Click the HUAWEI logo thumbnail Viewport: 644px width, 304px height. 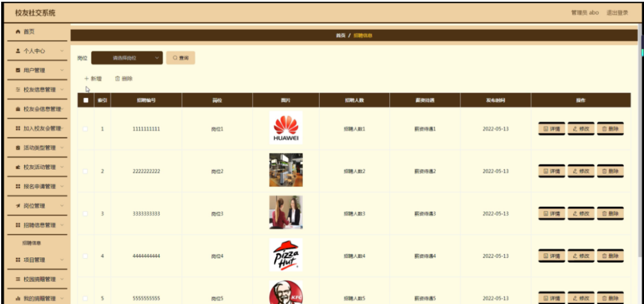286,128
